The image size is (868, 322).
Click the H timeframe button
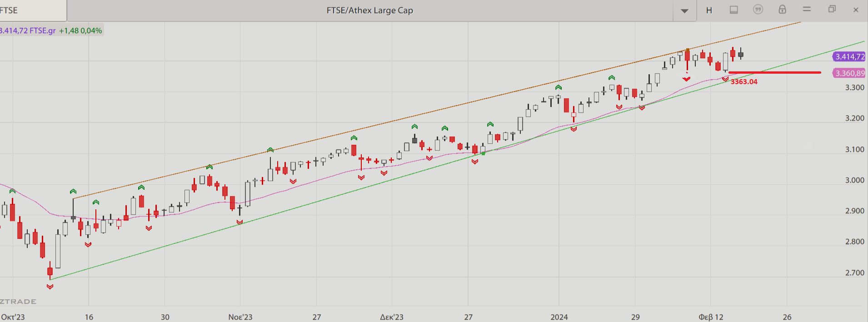709,10
